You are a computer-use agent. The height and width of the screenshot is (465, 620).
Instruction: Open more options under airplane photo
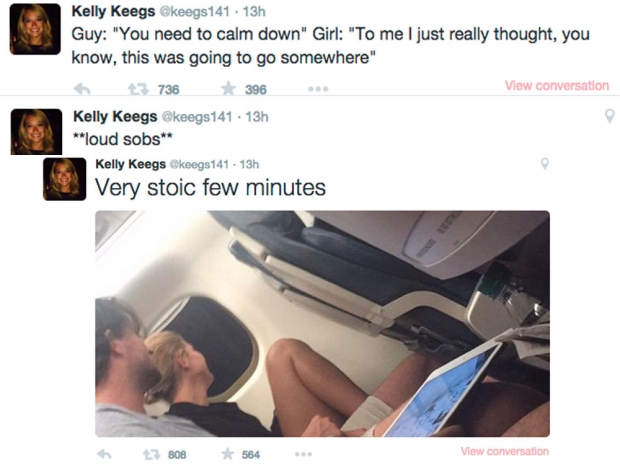tap(304, 454)
